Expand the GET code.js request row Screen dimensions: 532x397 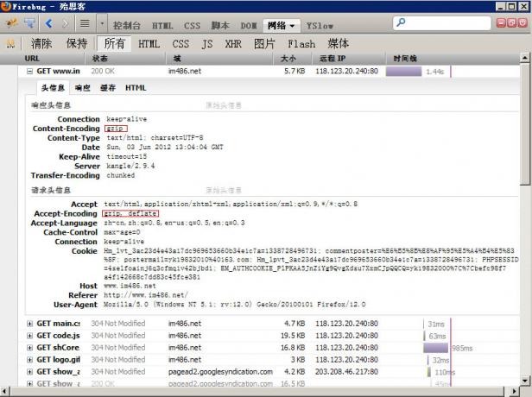click(30, 336)
